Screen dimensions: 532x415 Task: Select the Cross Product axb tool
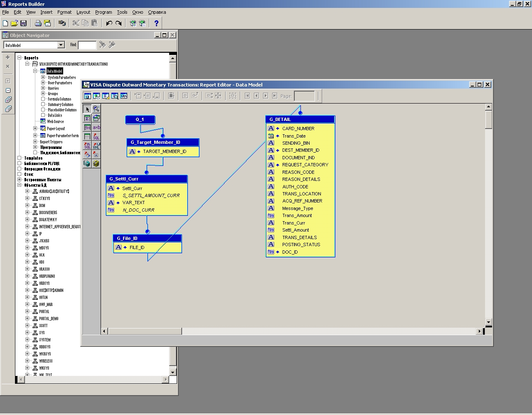point(96,127)
